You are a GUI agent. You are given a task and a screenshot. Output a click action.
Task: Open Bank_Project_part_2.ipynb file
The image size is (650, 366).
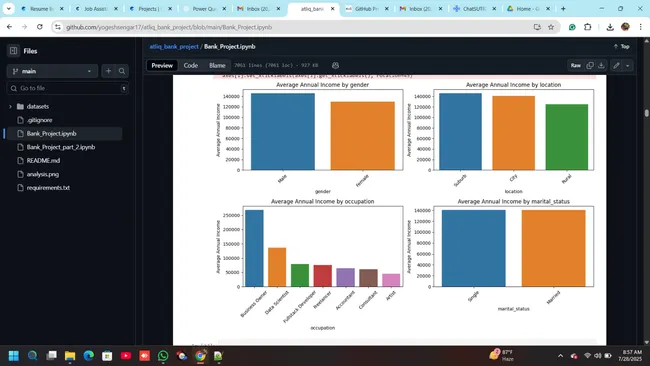coord(61,147)
